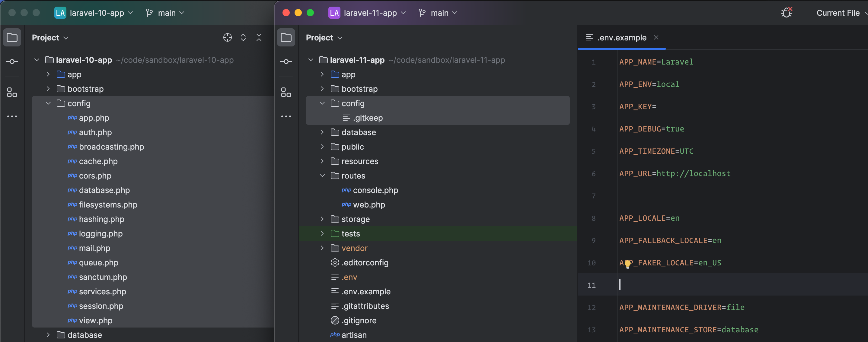Collapse the laravel-10-app root node

tap(37, 60)
